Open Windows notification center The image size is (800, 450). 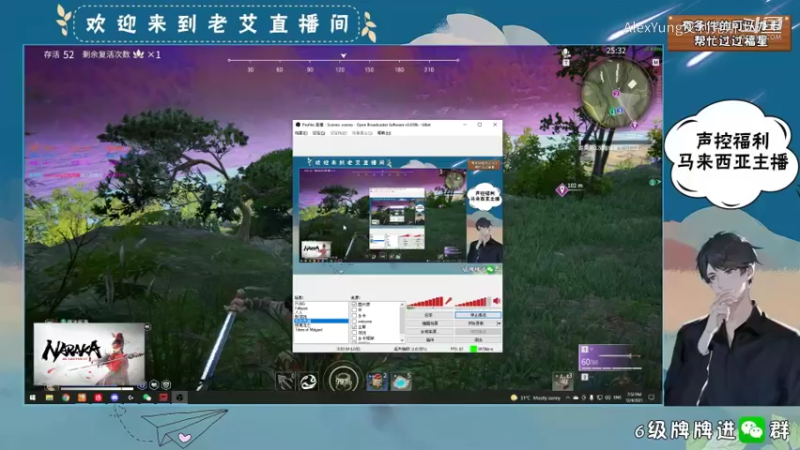(x=652, y=397)
